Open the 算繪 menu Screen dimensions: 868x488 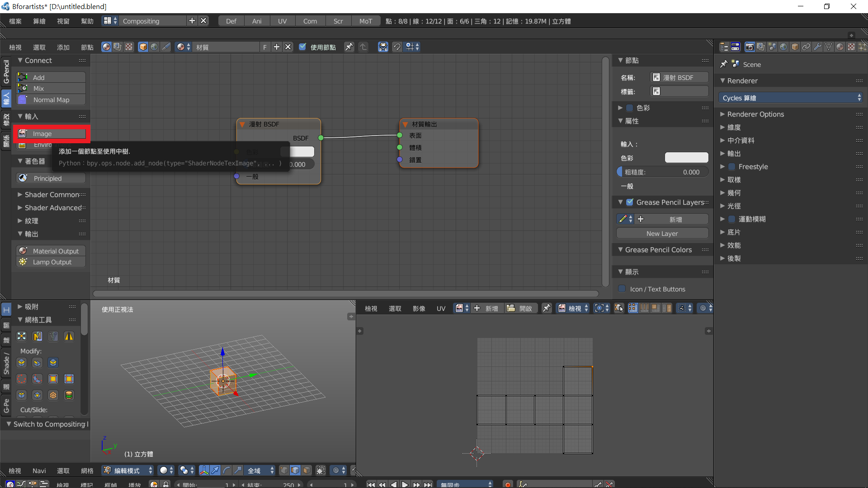[x=39, y=21]
